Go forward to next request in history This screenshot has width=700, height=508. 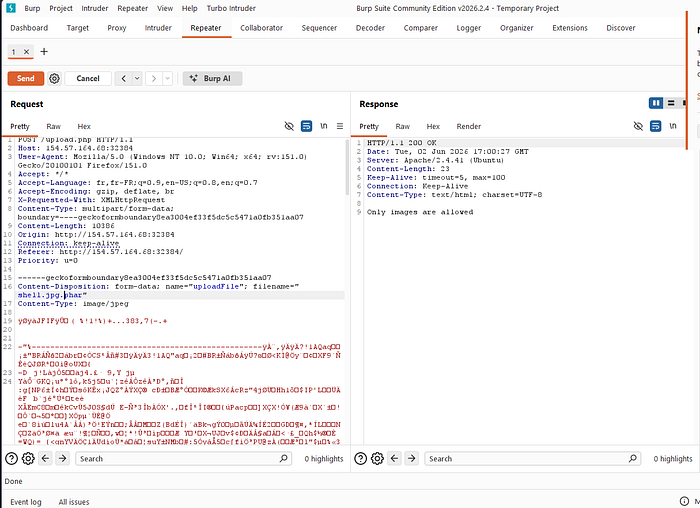point(154,79)
